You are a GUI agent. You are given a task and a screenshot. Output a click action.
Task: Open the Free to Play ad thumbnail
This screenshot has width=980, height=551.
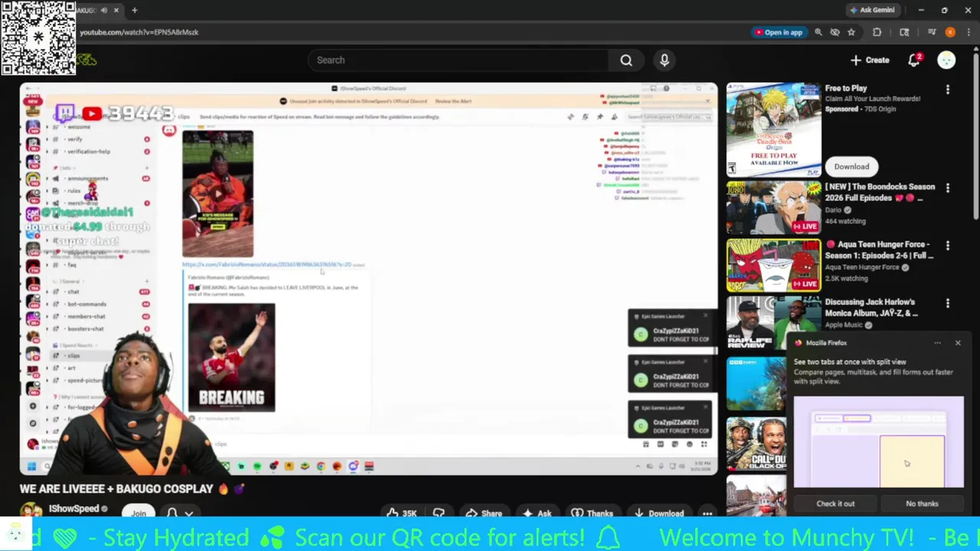(x=773, y=130)
